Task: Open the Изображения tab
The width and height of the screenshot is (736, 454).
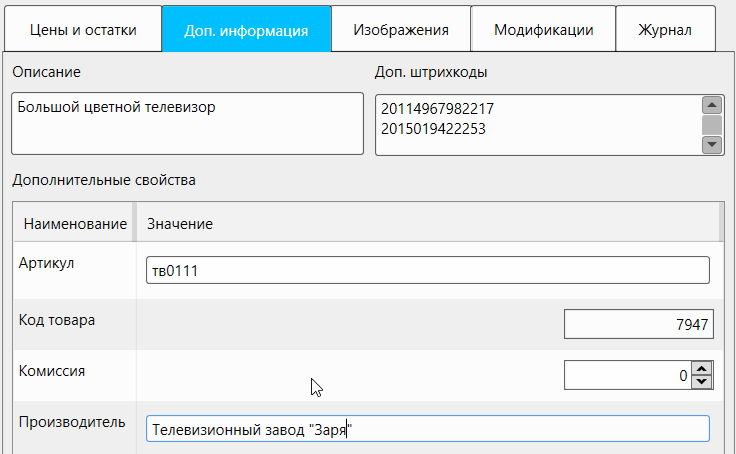Action: point(400,30)
